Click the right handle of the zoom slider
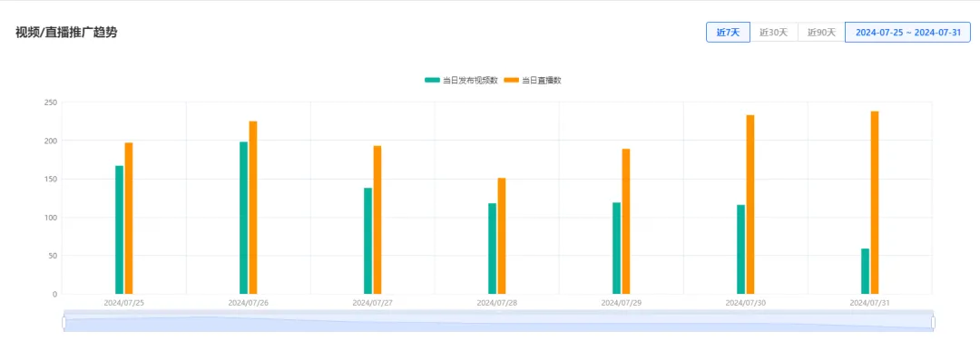This screenshot has height=341, width=980. (933, 322)
